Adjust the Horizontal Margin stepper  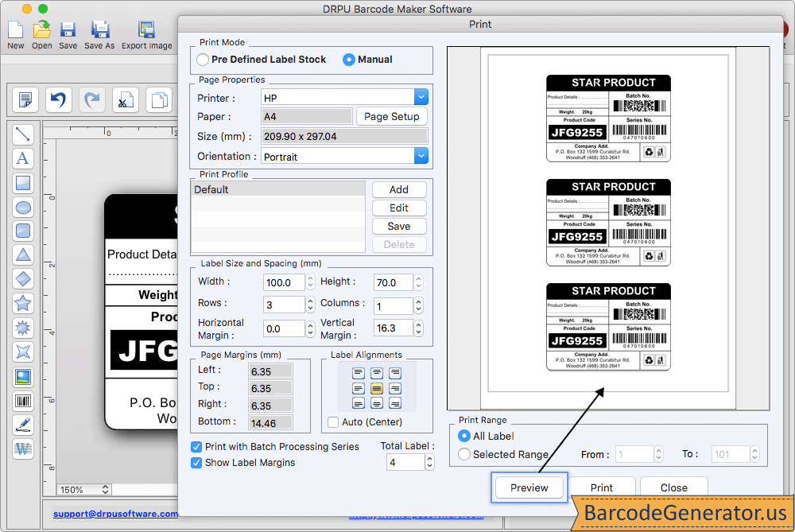[310, 328]
